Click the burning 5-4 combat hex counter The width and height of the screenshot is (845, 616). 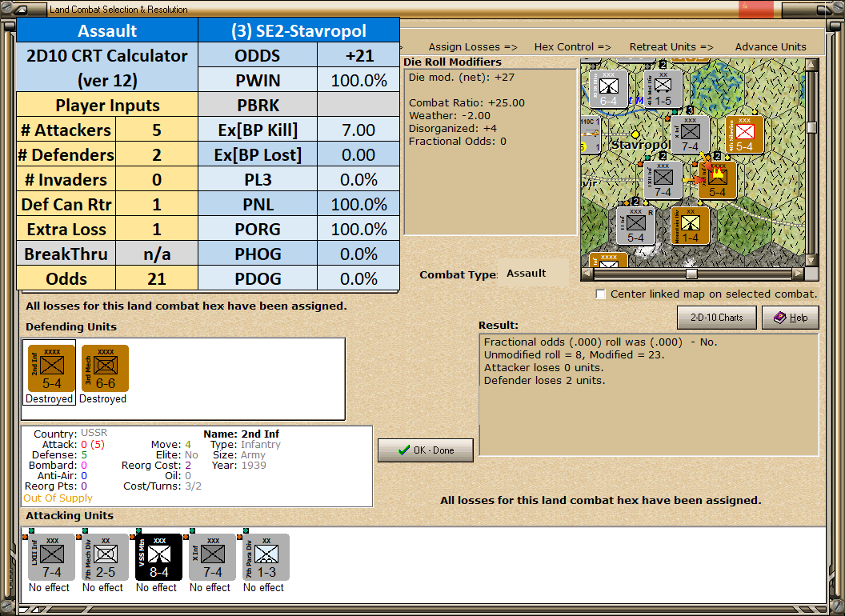[717, 180]
